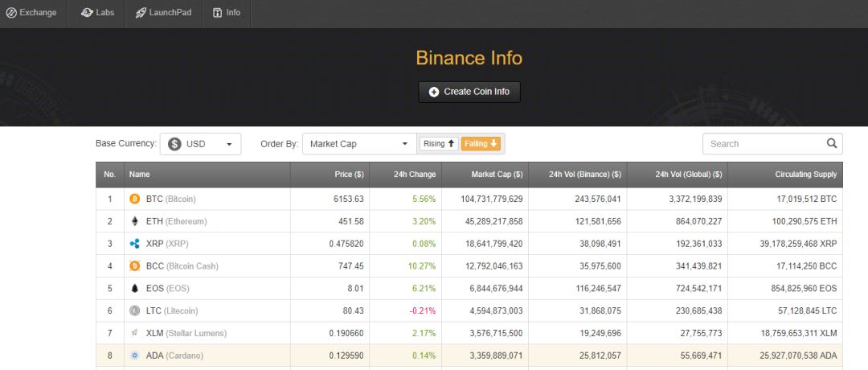Click the Create Coin Info button
The width and height of the screenshot is (868, 370).
coord(469,92)
